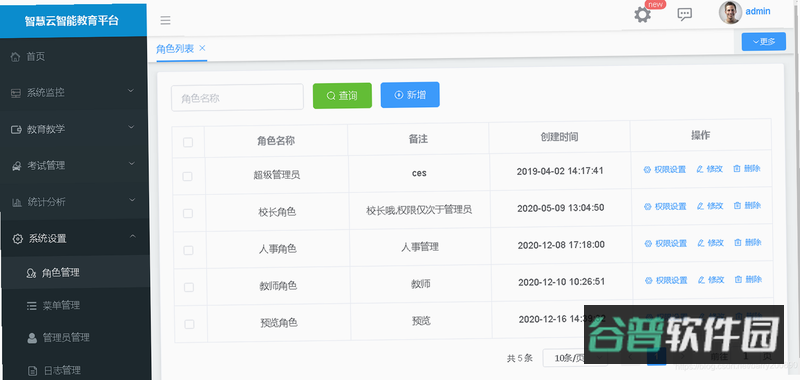Click the 创建时间 column header
This screenshot has height=380, width=800.
tap(559, 137)
